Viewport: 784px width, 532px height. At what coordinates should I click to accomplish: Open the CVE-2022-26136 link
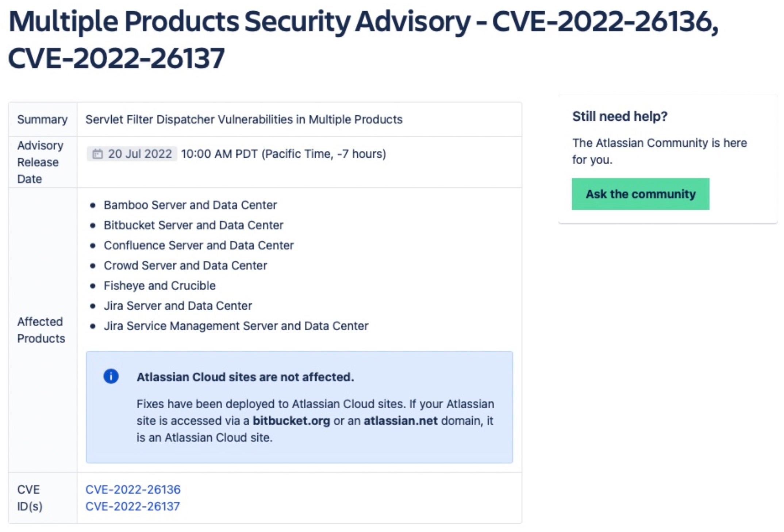133,490
